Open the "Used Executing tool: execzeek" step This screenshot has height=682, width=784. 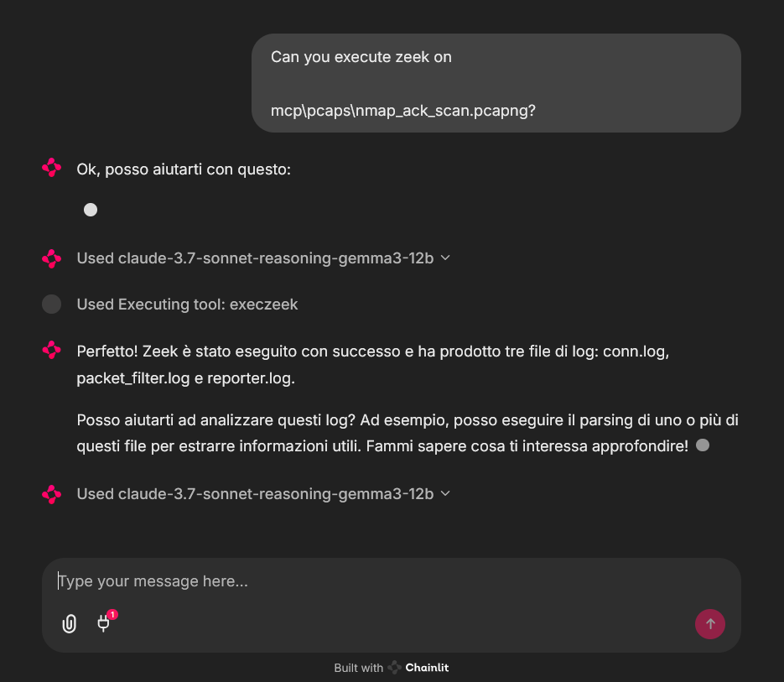187,305
